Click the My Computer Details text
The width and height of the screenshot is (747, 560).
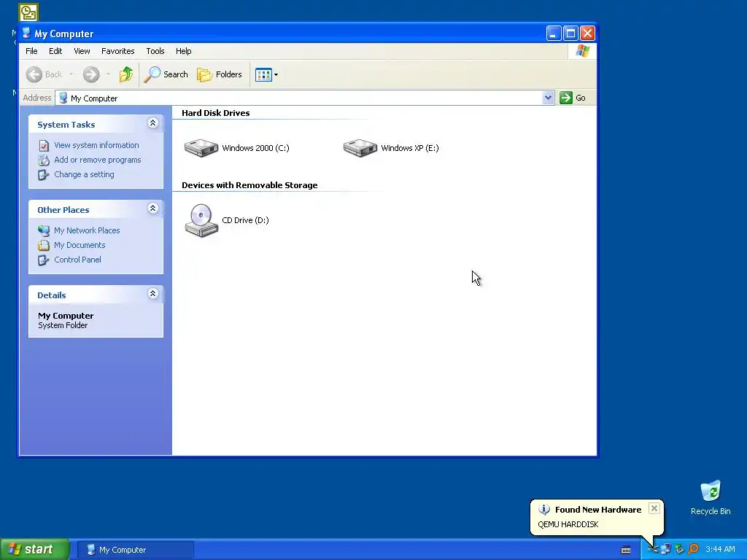pos(66,316)
